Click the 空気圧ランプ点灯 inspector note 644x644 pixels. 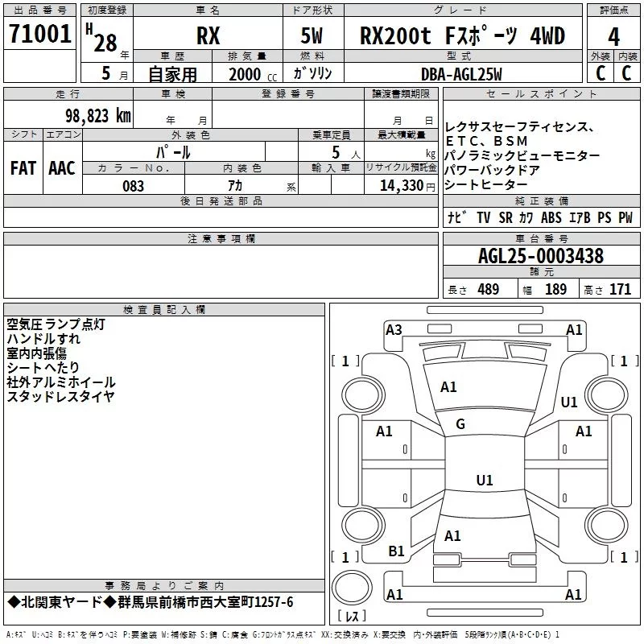56,324
